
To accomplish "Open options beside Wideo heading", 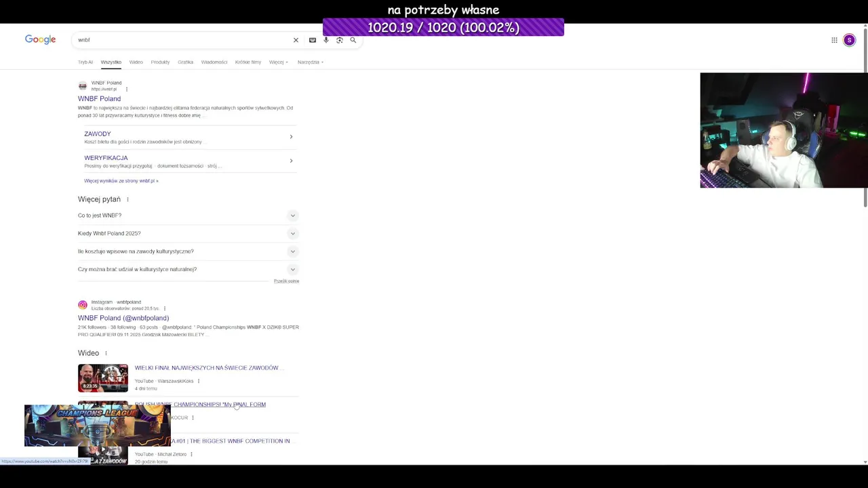I will pos(106,353).
